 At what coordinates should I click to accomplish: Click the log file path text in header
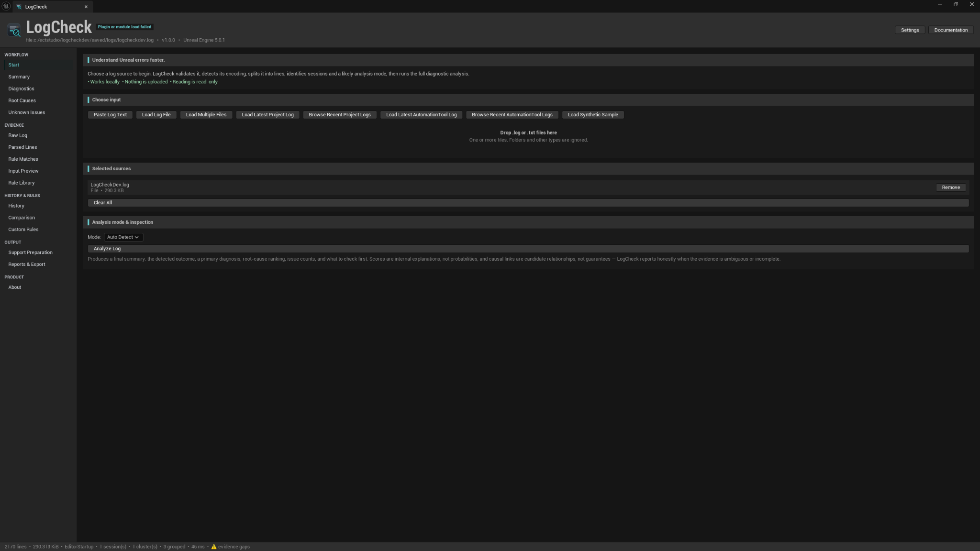pyautogui.click(x=90, y=40)
